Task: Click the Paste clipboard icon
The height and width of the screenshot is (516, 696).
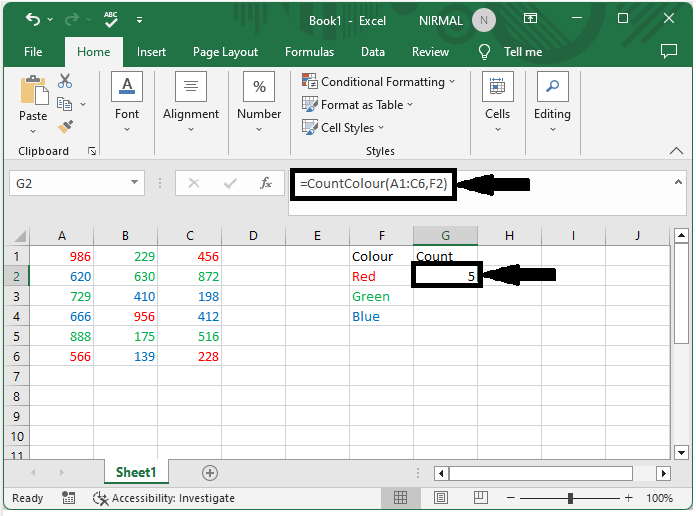Action: [x=34, y=90]
